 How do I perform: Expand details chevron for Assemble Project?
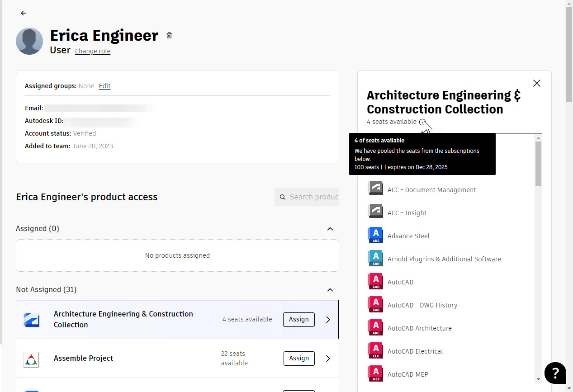pos(328,359)
